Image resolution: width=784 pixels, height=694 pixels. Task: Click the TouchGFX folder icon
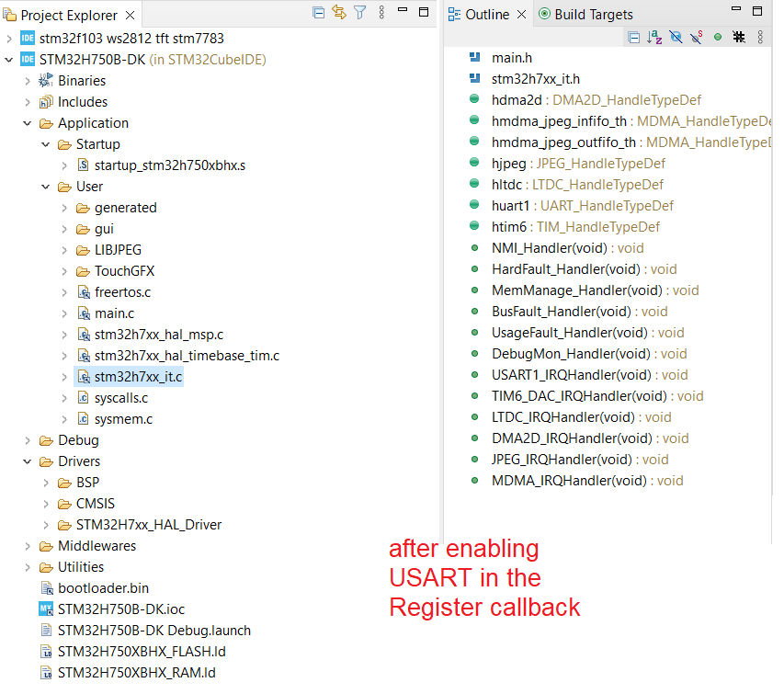click(83, 271)
